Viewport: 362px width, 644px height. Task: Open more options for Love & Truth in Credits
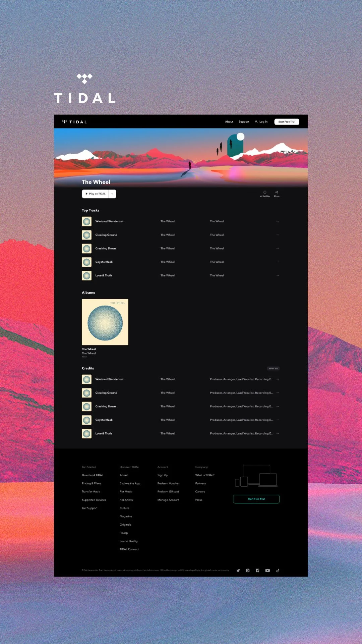pyautogui.click(x=278, y=433)
